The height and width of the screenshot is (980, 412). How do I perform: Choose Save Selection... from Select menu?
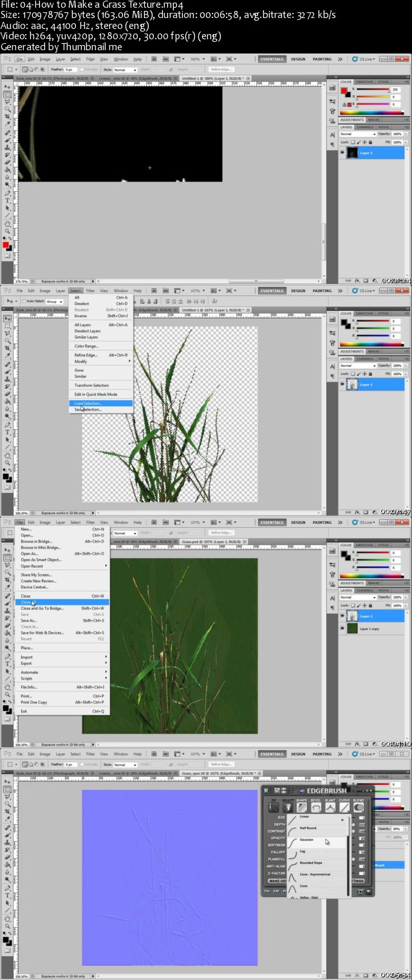point(102,409)
